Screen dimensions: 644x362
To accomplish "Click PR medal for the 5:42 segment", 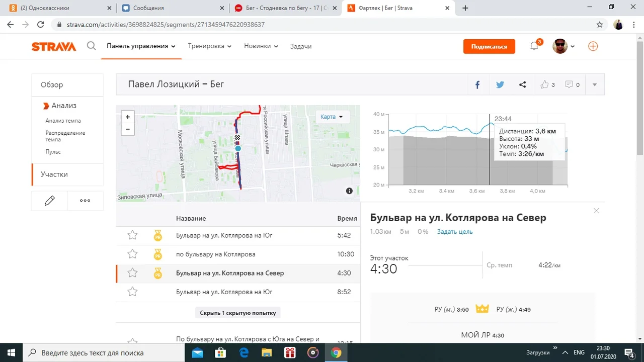I will point(157,235).
